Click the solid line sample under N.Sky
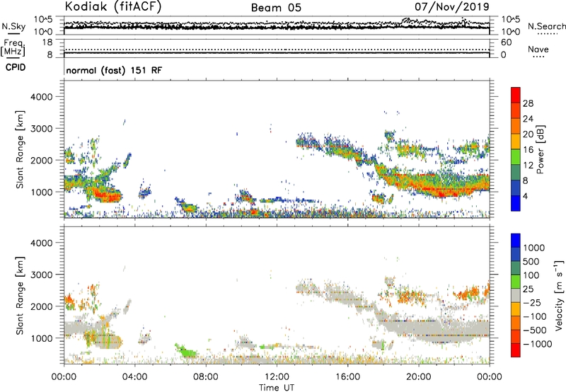Screen dimensions: 566x392 [13, 33]
